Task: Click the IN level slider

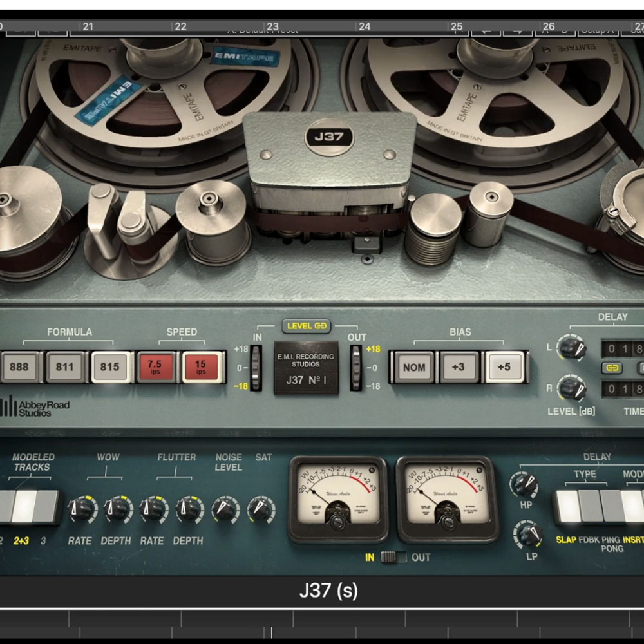Action: point(256,368)
